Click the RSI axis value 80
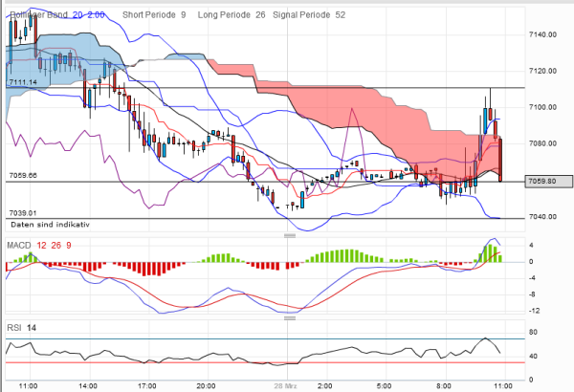 (x=534, y=332)
